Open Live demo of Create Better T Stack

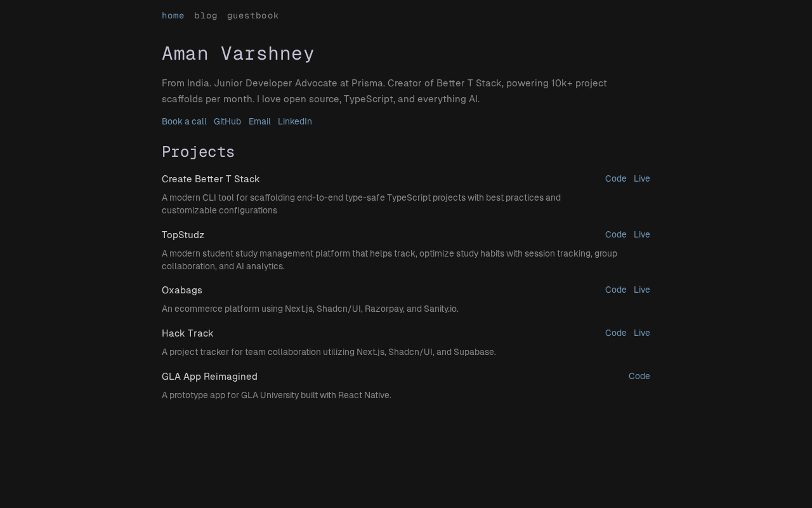click(642, 178)
